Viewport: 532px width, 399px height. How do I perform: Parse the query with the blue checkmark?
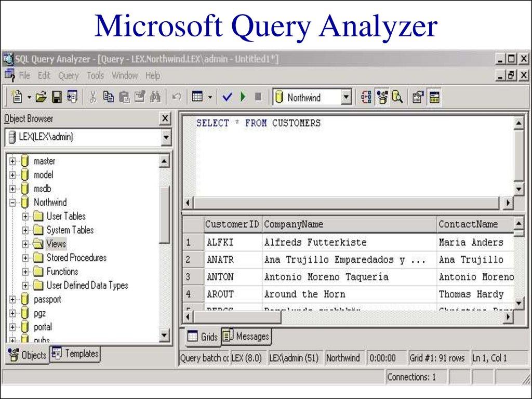227,97
